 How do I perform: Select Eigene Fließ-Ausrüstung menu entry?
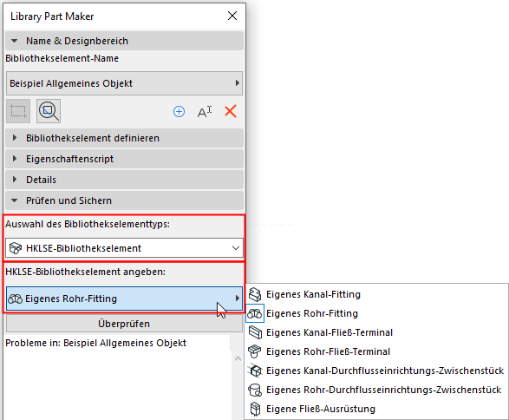click(x=376, y=409)
